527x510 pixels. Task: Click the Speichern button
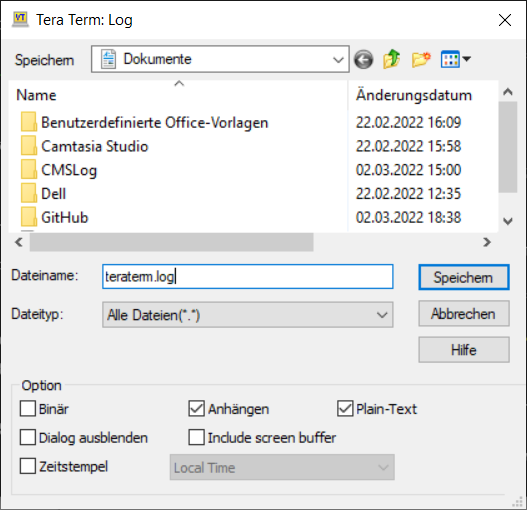(464, 277)
